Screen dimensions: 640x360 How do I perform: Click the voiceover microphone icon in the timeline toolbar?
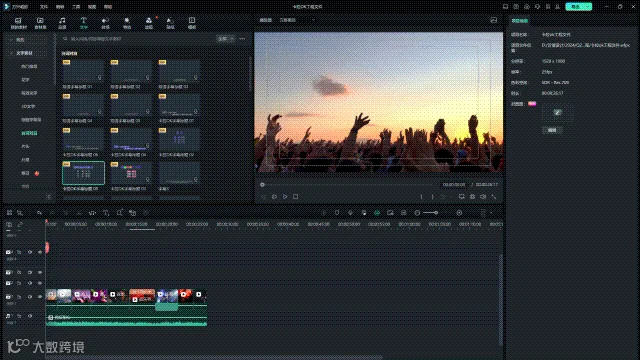350,213
